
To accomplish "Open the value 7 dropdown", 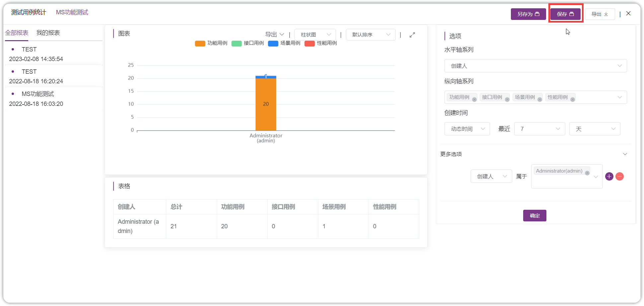I will tap(539, 129).
